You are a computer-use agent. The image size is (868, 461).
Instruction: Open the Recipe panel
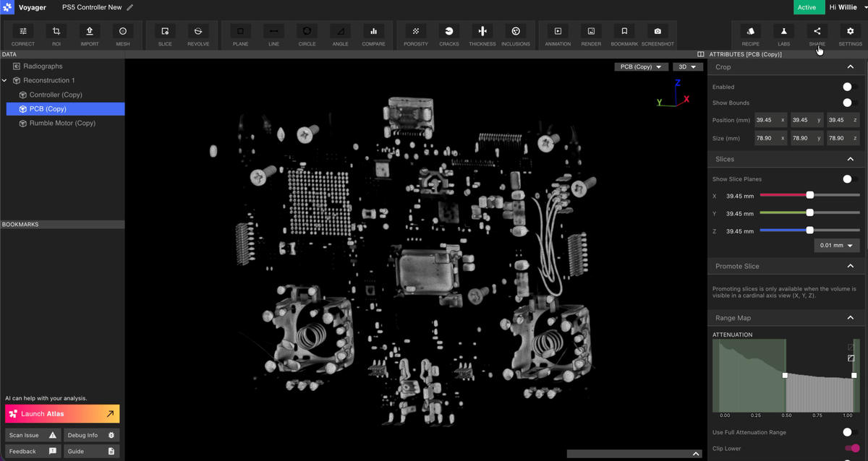coord(751,35)
